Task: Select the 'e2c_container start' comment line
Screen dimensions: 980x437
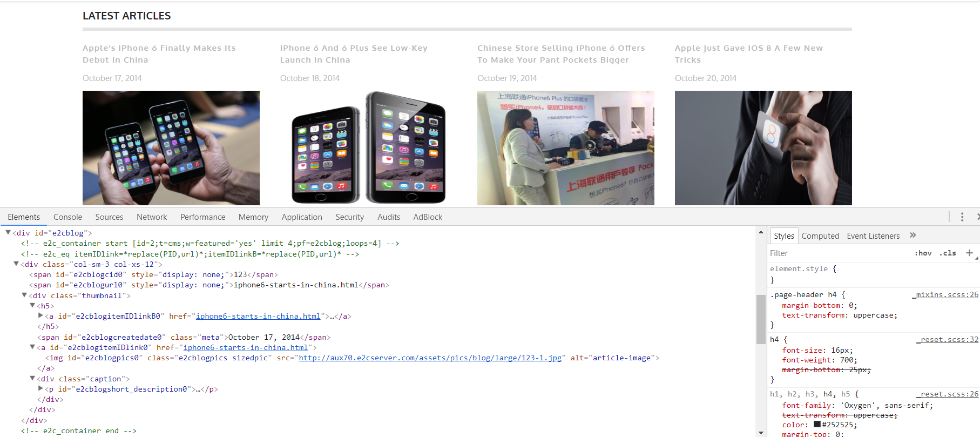Action: pos(210,243)
